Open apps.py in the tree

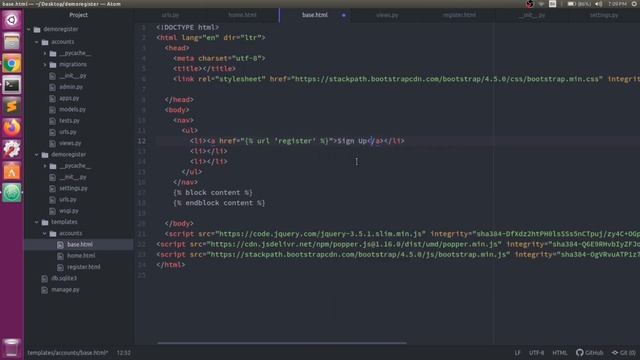[x=69, y=98]
